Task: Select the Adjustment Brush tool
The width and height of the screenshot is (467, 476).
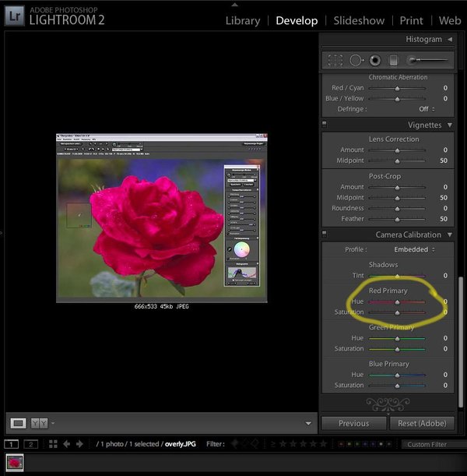Action: 427,60
